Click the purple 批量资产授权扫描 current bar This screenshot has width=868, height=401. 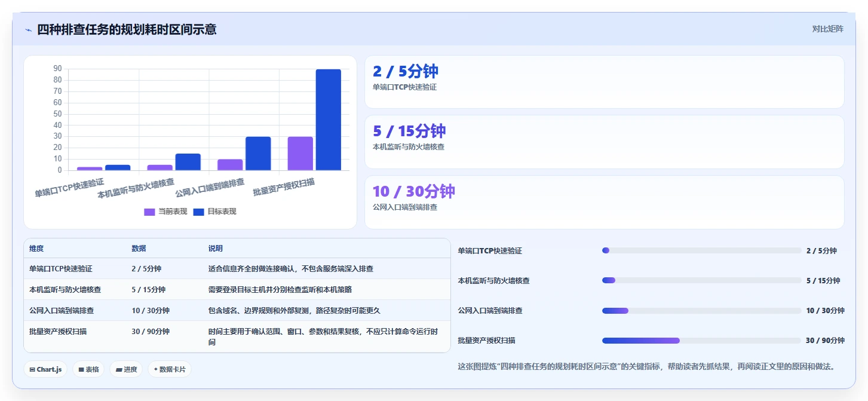pyautogui.click(x=300, y=154)
